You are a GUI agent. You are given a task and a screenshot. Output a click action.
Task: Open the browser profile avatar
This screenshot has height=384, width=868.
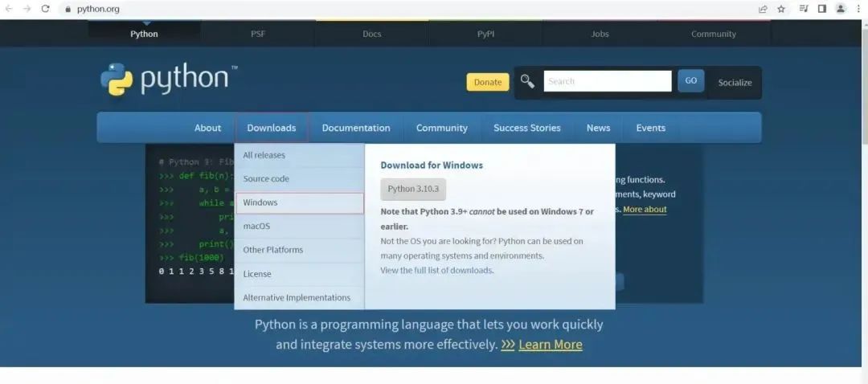(x=841, y=8)
